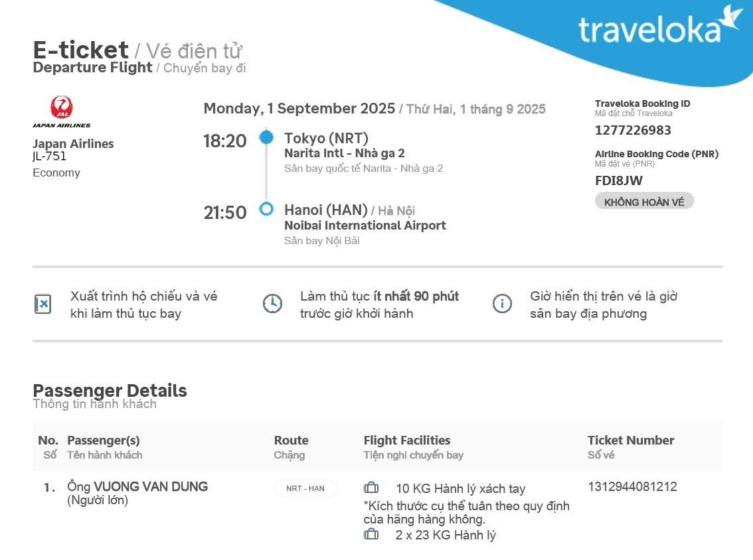Click the Japan Airlines JAL logo
This screenshot has height=560, width=753.
[x=62, y=111]
